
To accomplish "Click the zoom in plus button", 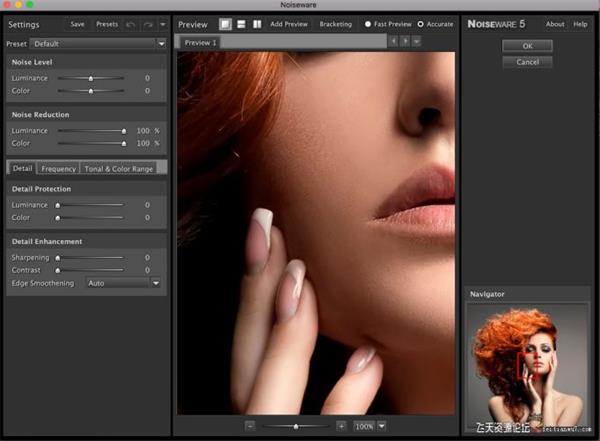I will point(341,426).
